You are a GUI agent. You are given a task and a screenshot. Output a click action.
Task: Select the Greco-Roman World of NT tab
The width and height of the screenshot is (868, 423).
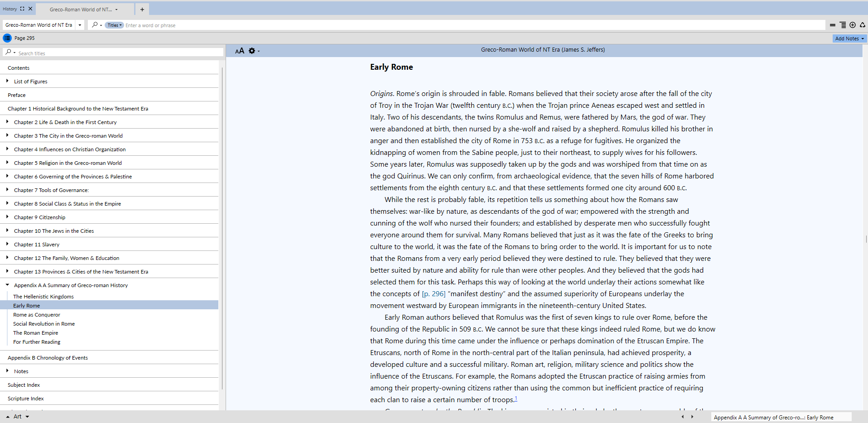81,10
